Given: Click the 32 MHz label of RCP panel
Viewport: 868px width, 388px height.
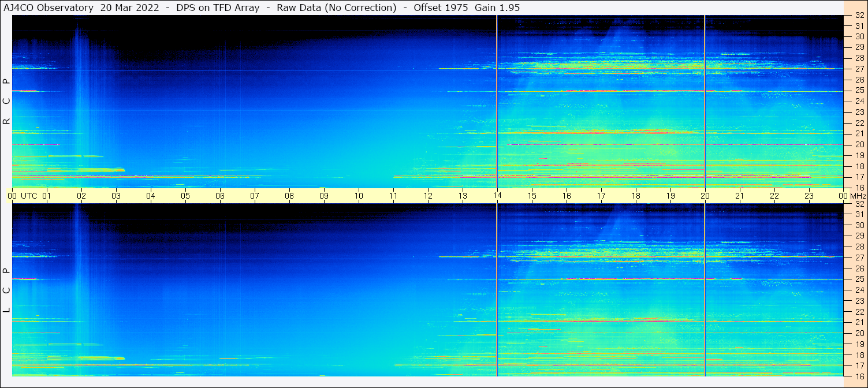Looking at the screenshot, I should tap(859, 16).
